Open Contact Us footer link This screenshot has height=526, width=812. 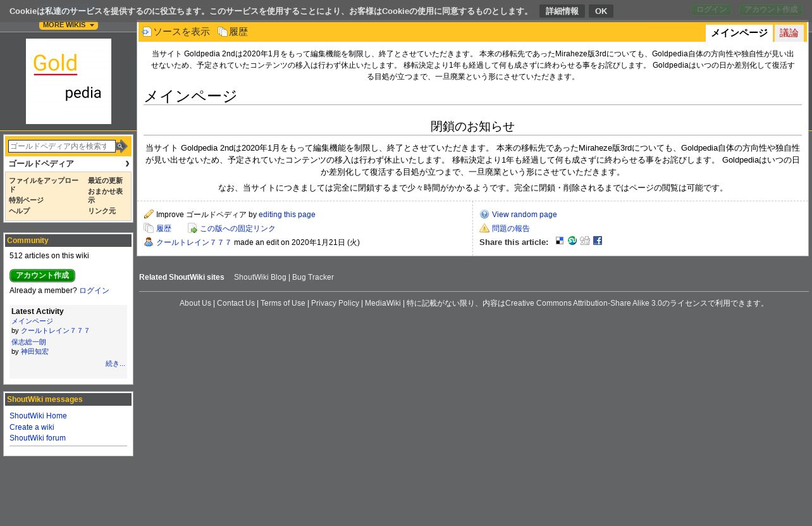(236, 303)
